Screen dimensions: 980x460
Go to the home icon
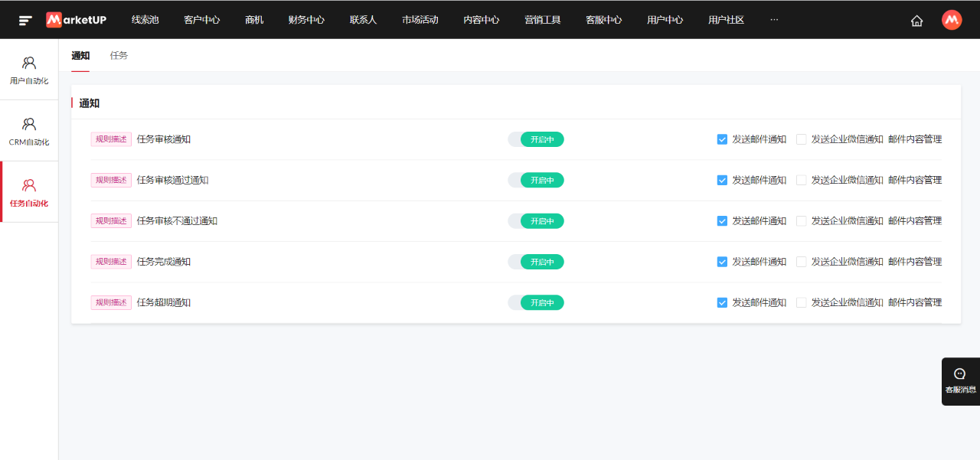coord(916,21)
